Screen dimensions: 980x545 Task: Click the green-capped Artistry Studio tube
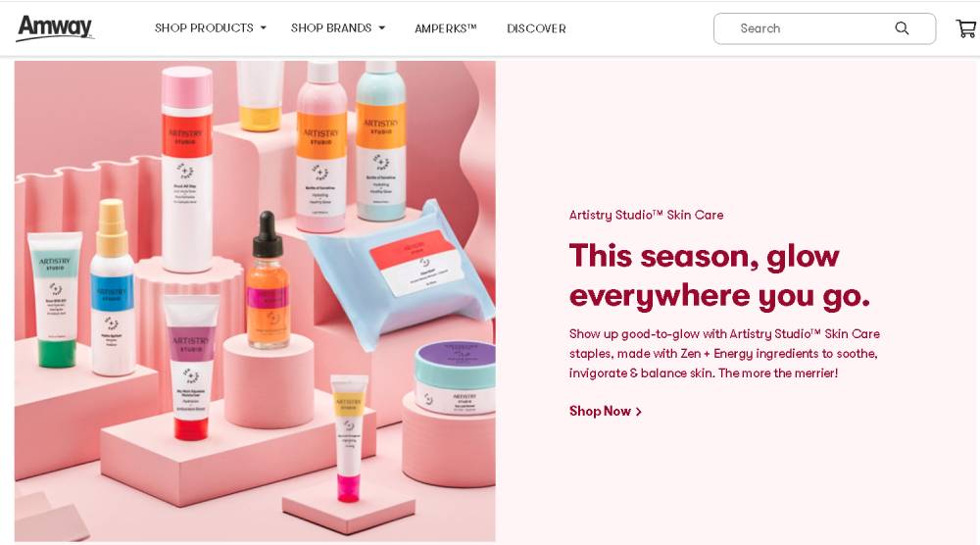(x=55, y=299)
